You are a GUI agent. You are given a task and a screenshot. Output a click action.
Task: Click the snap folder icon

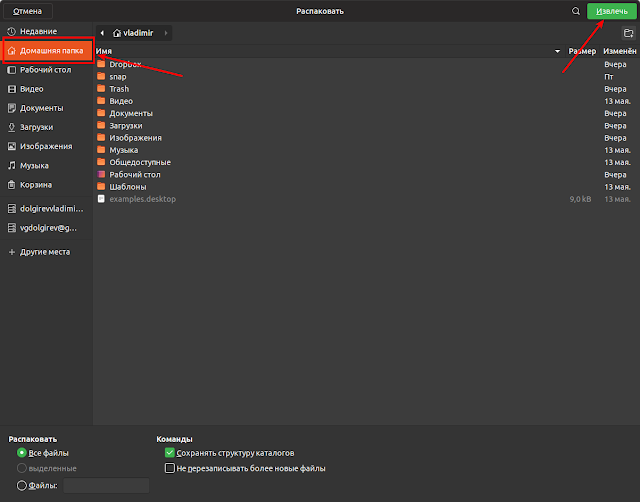pos(101,76)
